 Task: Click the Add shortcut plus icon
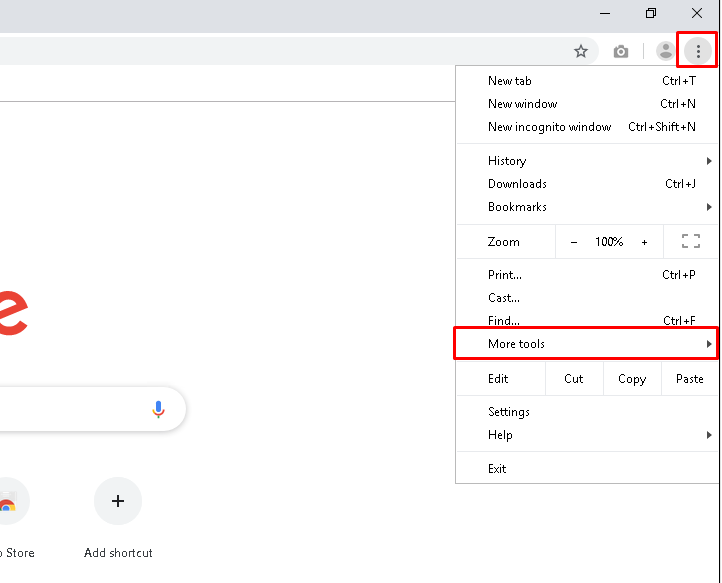tap(118, 501)
